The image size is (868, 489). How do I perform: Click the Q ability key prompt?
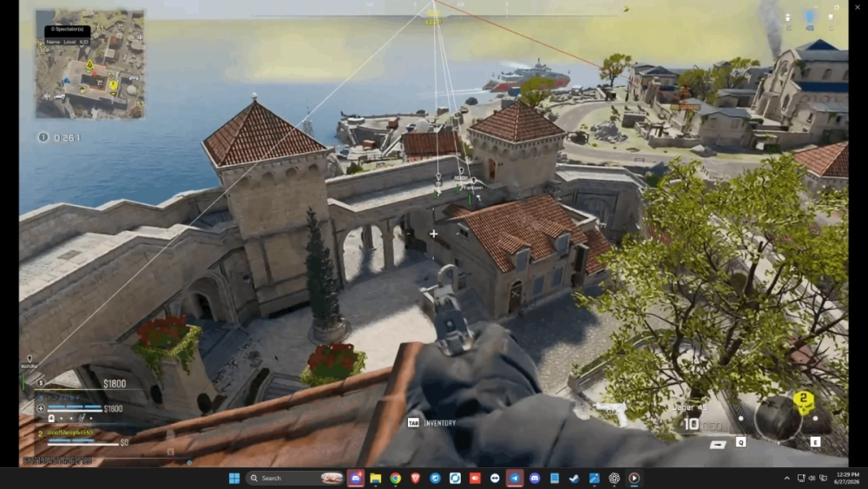coord(740,442)
